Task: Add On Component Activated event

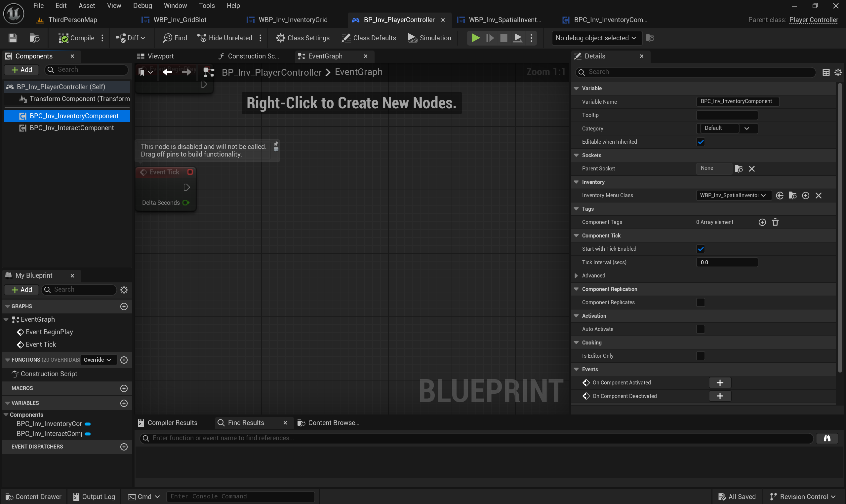Action: (x=720, y=383)
